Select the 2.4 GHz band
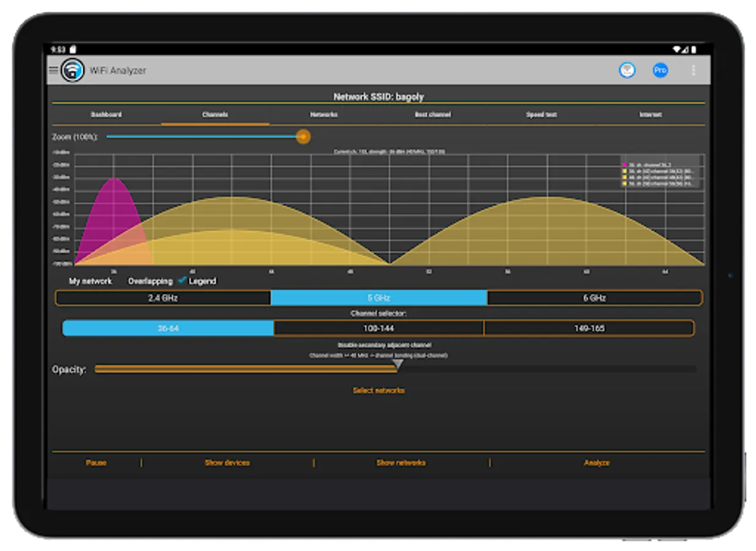The width and height of the screenshot is (756, 551). click(x=163, y=298)
